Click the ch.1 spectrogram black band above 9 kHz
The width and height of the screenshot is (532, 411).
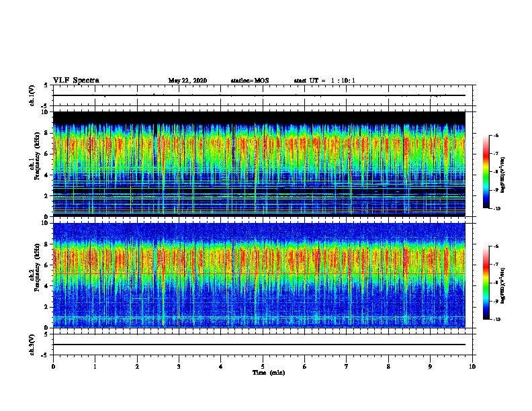pos(259,118)
